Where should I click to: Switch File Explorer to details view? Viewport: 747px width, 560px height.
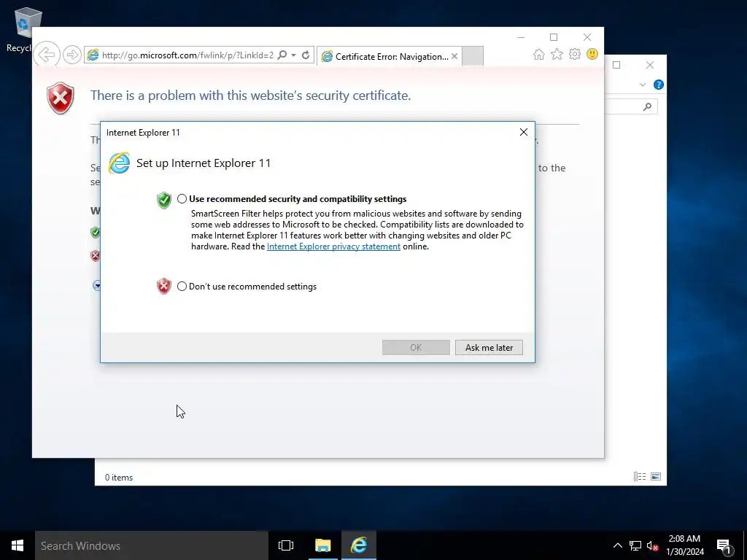[x=640, y=477]
